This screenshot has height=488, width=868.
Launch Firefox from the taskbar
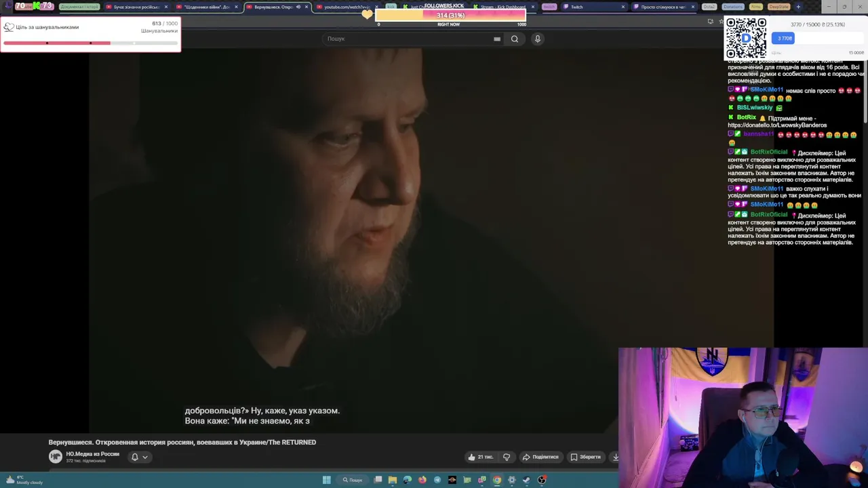coord(422,480)
